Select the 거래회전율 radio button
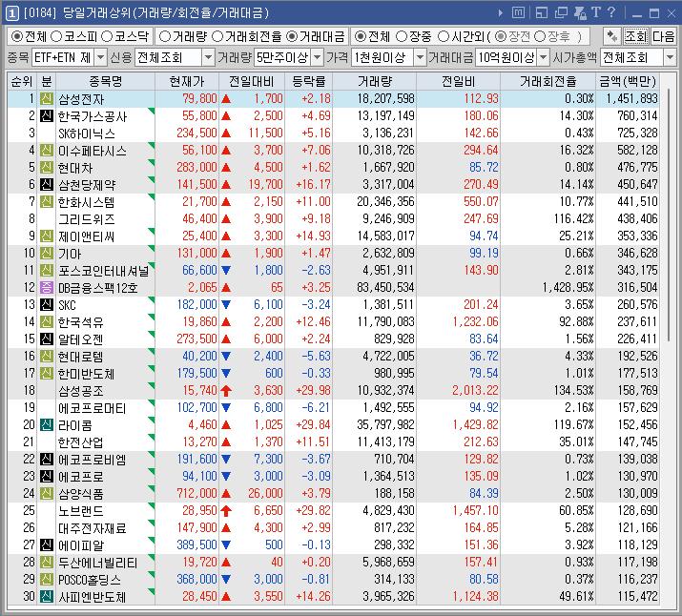This screenshot has width=682, height=616. 217,36
